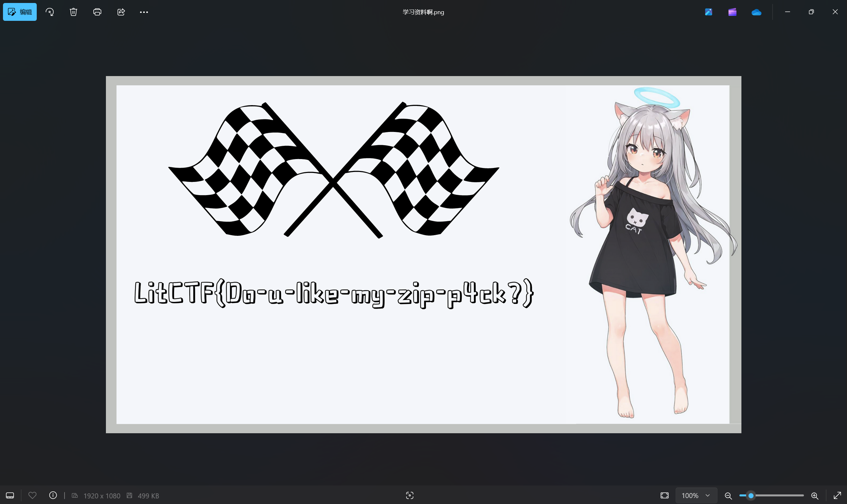Open the 编辑 image editor
Screen dimensions: 847x504
click(20, 12)
